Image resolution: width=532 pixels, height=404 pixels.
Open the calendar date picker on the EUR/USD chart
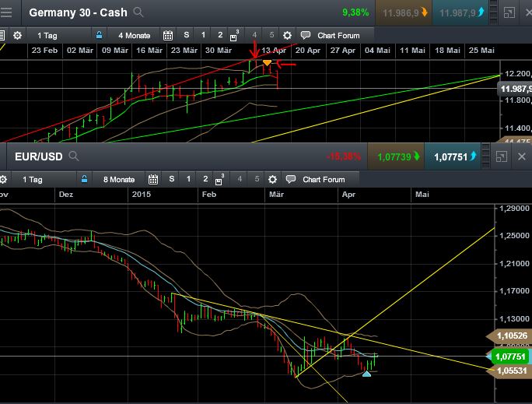153,179
